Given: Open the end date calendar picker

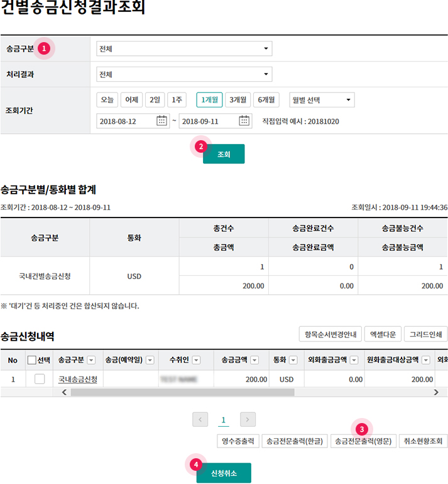Looking at the screenshot, I should 244,121.
